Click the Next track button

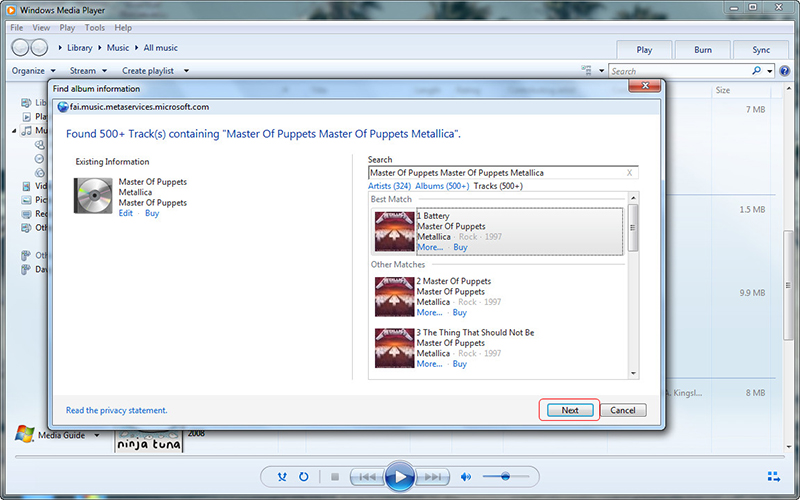coord(433,477)
